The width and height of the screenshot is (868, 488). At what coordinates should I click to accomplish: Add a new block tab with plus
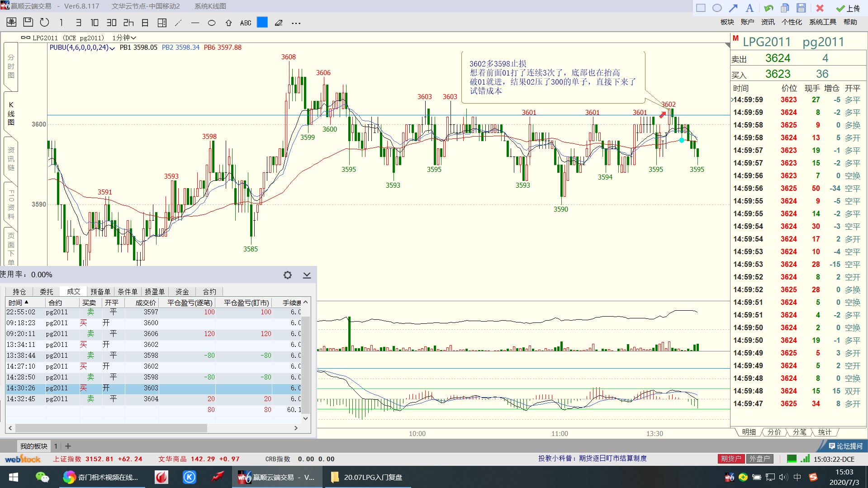pos(68,446)
